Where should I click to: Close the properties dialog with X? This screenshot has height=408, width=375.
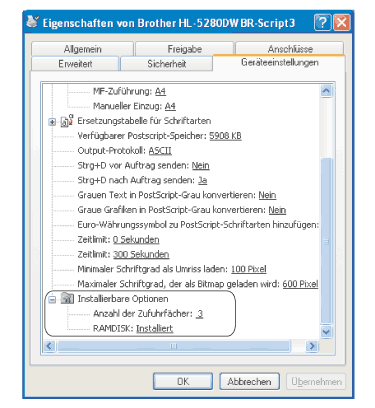[342, 23]
